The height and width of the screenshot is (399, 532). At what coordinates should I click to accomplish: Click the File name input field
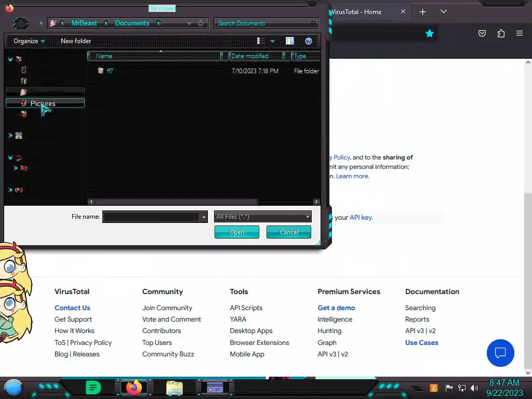(152, 217)
